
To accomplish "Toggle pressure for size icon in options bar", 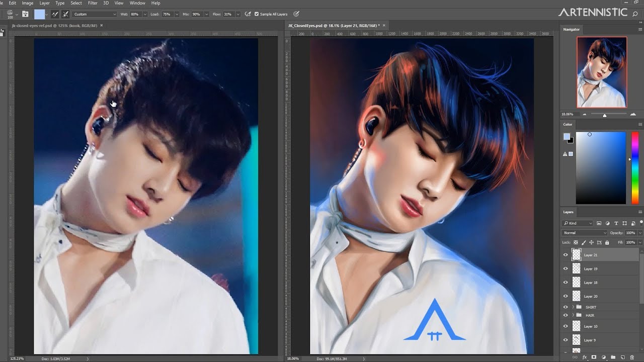I will [296, 14].
